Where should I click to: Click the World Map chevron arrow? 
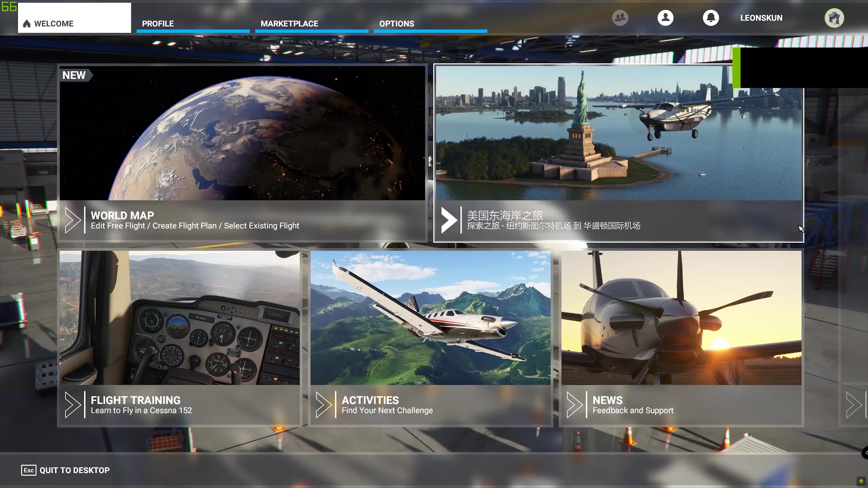coord(73,220)
